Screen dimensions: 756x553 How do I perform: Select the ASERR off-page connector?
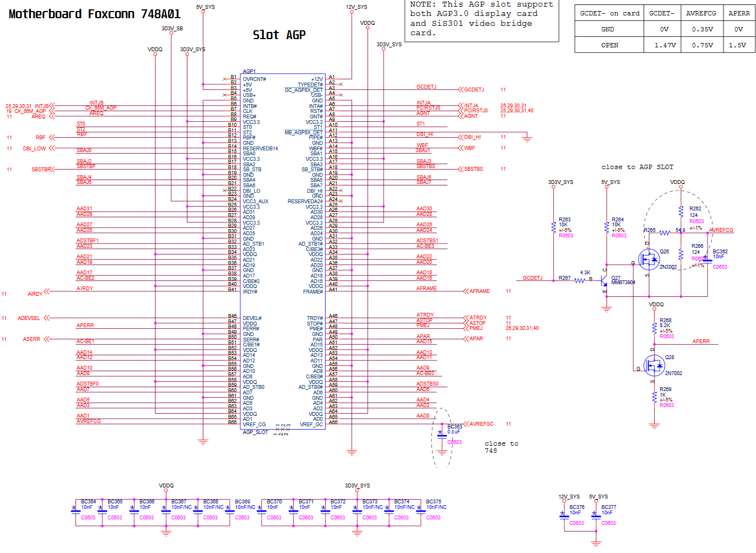pos(36,339)
